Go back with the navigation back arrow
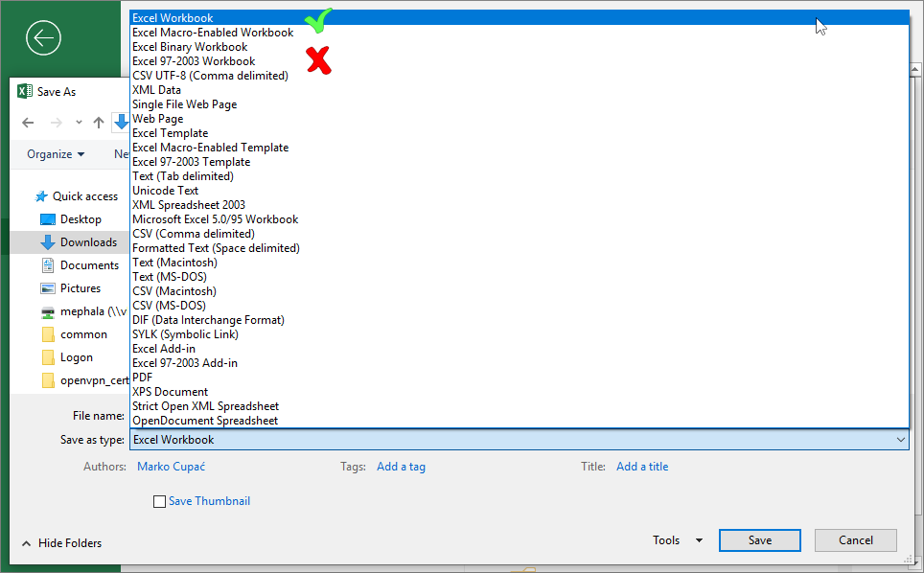 28,123
